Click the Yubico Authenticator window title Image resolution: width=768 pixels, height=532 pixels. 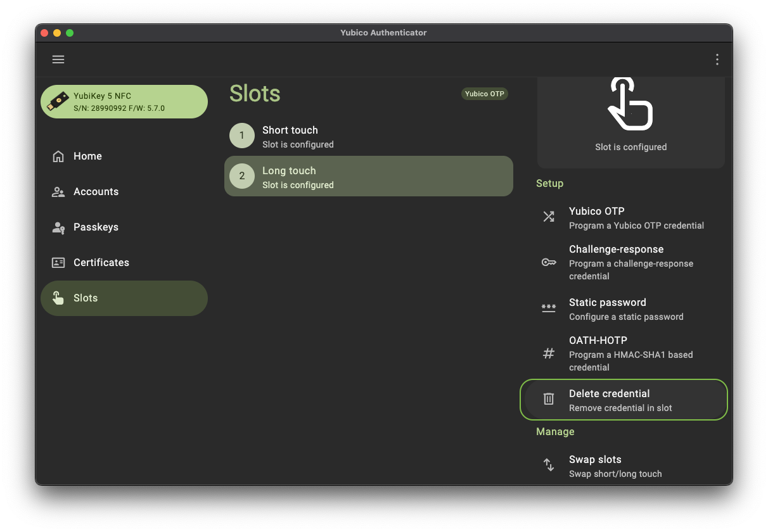384,33
